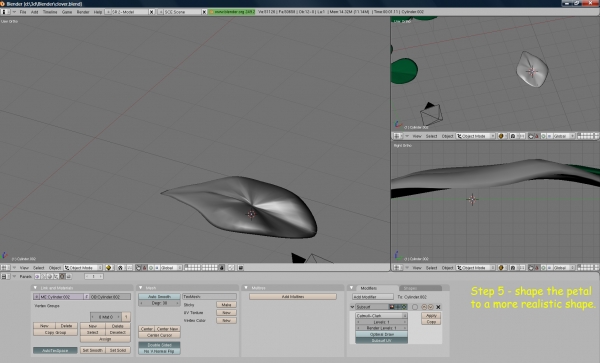Open the Add Modifier dropdown
Screen dimensions: 600x363
(373, 296)
